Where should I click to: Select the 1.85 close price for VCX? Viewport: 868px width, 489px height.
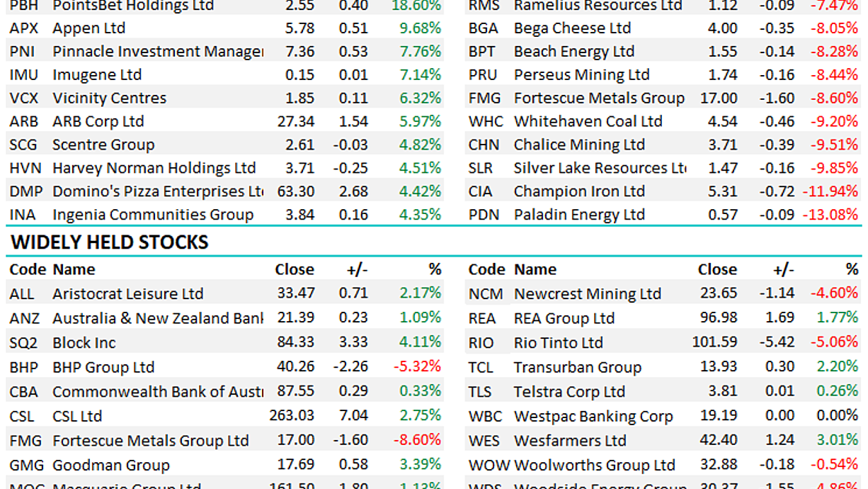[x=300, y=99]
